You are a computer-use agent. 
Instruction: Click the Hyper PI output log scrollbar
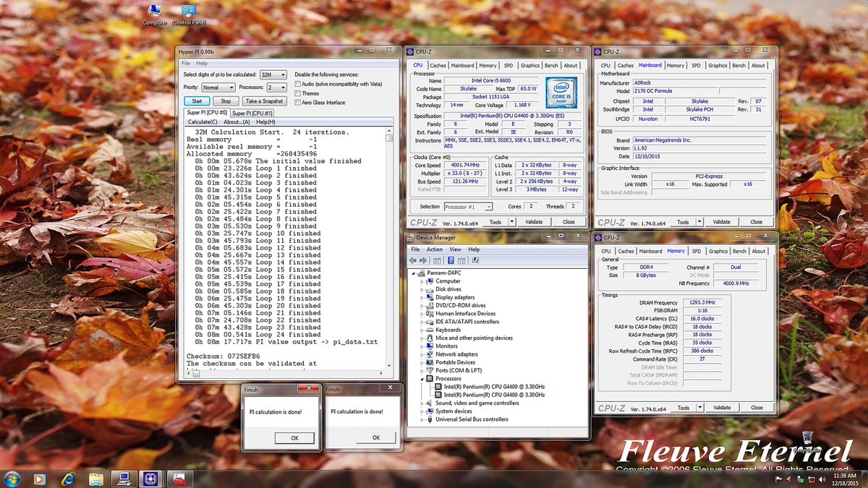(389, 249)
